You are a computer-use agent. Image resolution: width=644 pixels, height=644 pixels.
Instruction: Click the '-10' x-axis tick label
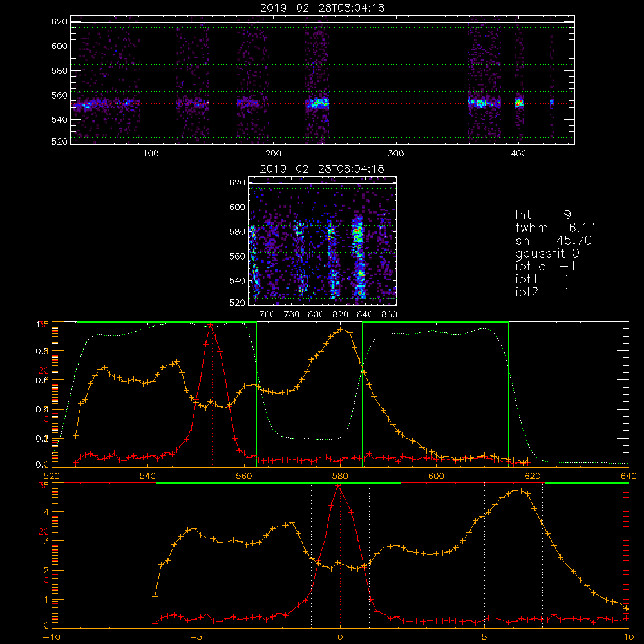52,638
